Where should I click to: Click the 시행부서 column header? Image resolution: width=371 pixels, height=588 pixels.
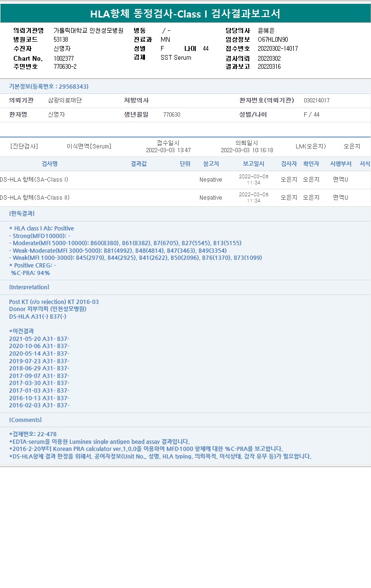point(341,164)
